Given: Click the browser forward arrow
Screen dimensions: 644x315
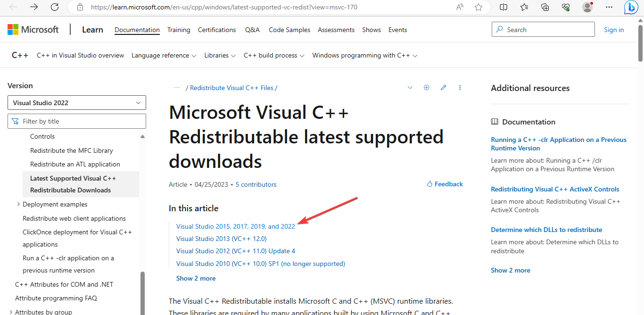Looking at the screenshot, I should tap(34, 7).
